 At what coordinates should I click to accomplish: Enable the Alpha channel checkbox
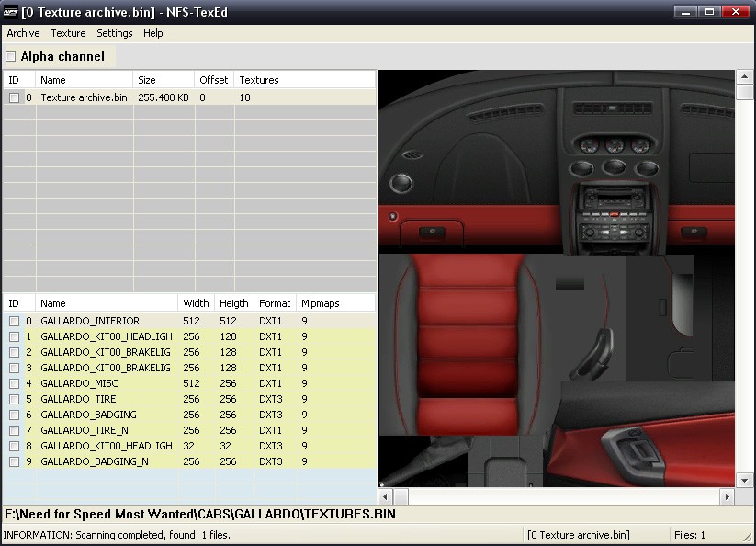click(x=11, y=57)
